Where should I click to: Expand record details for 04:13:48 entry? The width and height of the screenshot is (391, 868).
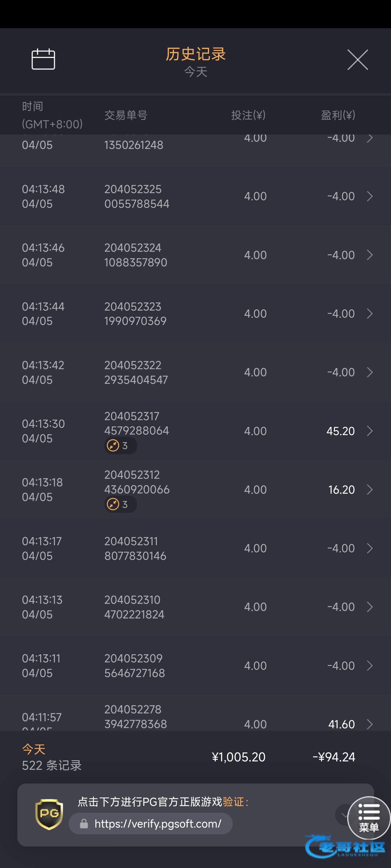[370, 196]
